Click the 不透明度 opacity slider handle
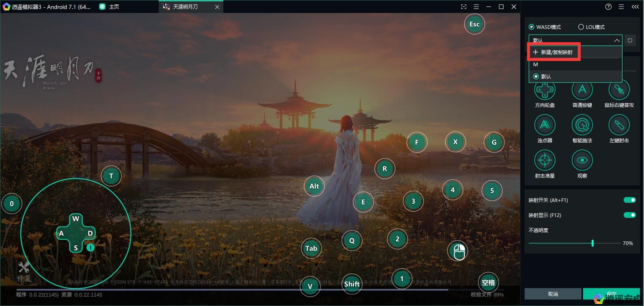The width and height of the screenshot is (644, 306). click(592, 243)
